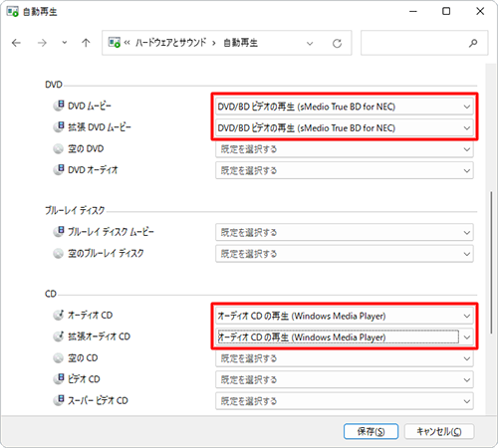Click the オーディオ CD label text
This screenshot has height=448, width=498.
tap(90, 315)
